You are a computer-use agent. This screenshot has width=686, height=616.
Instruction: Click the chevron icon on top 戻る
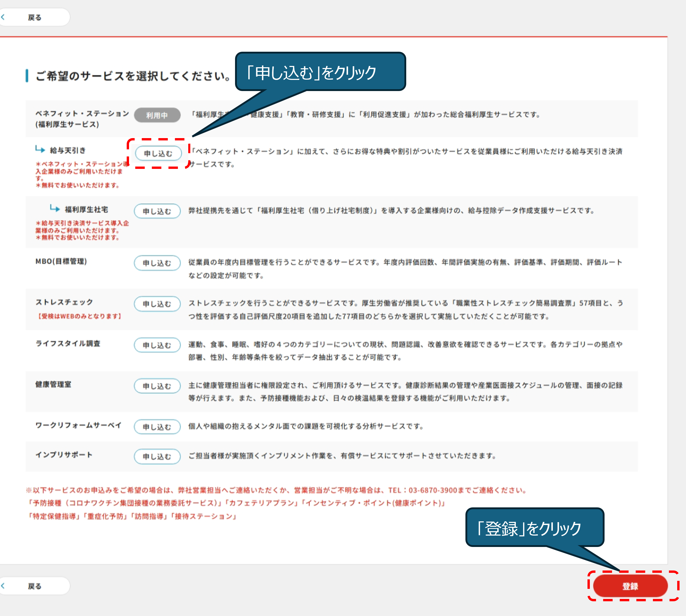3,17
